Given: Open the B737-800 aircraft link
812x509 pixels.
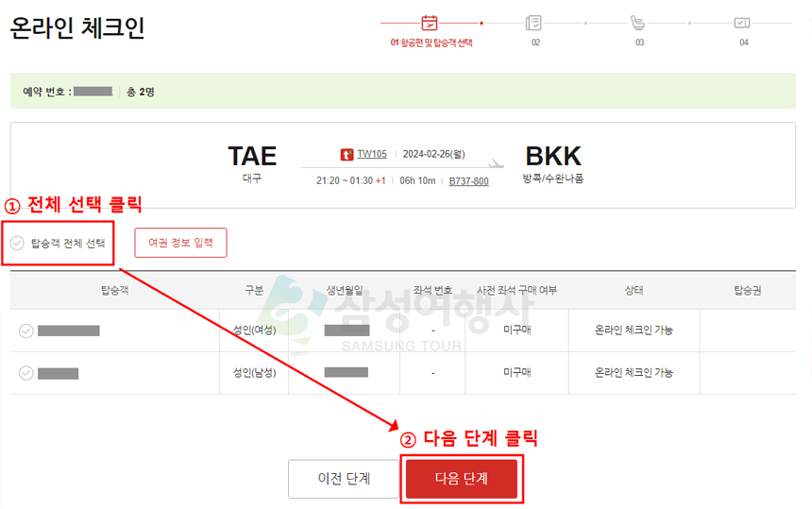Looking at the screenshot, I should coord(468,181).
